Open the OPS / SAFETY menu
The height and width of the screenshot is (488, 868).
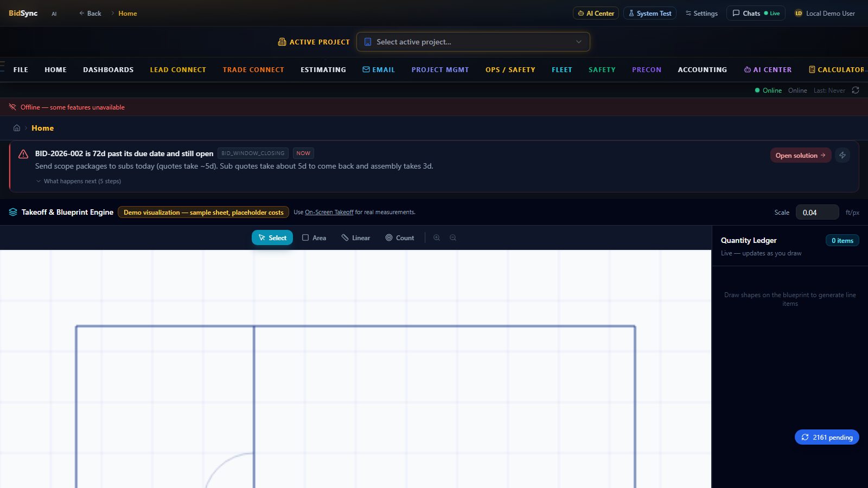(510, 69)
